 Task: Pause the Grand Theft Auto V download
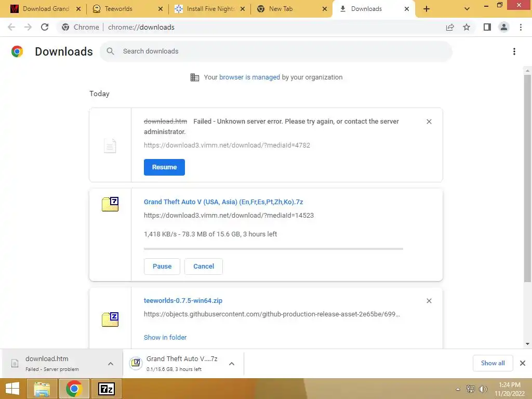pos(162,267)
